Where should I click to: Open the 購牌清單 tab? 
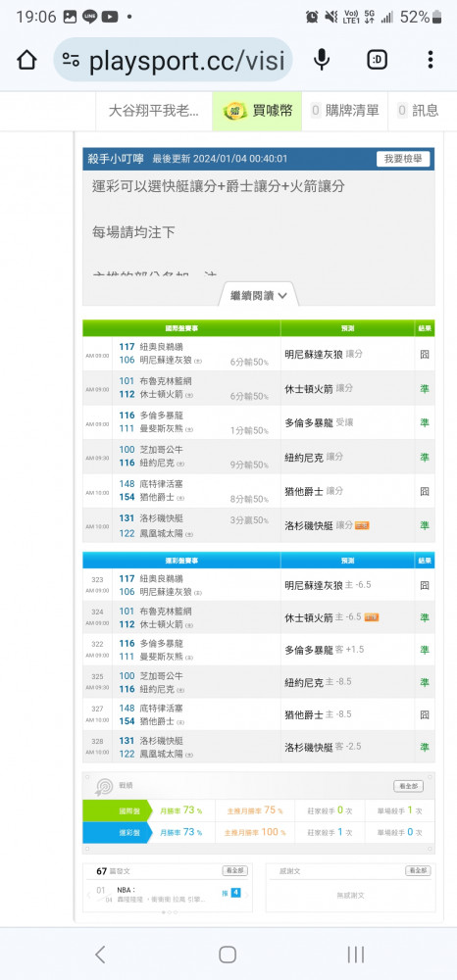(344, 112)
